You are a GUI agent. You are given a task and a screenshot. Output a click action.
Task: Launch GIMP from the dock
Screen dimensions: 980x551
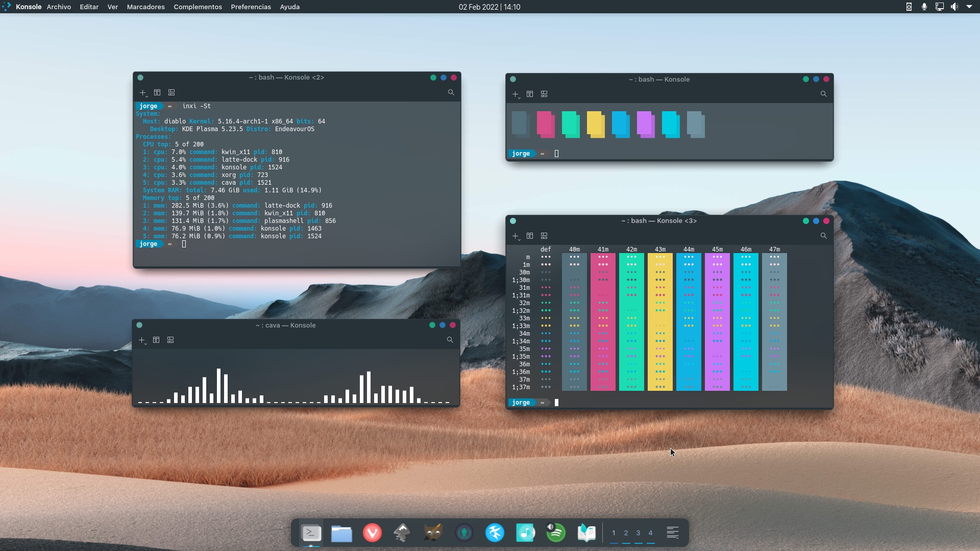pyautogui.click(x=432, y=533)
